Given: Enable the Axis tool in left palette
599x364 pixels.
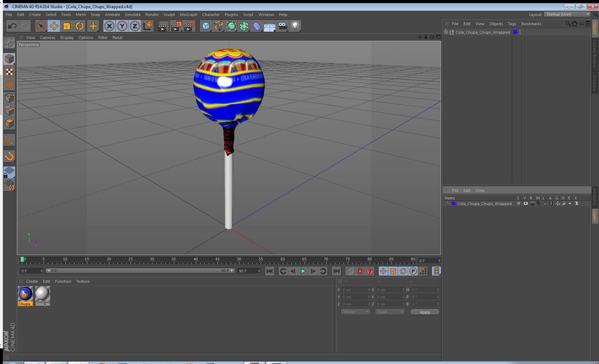Looking at the screenshot, I should click(x=9, y=140).
